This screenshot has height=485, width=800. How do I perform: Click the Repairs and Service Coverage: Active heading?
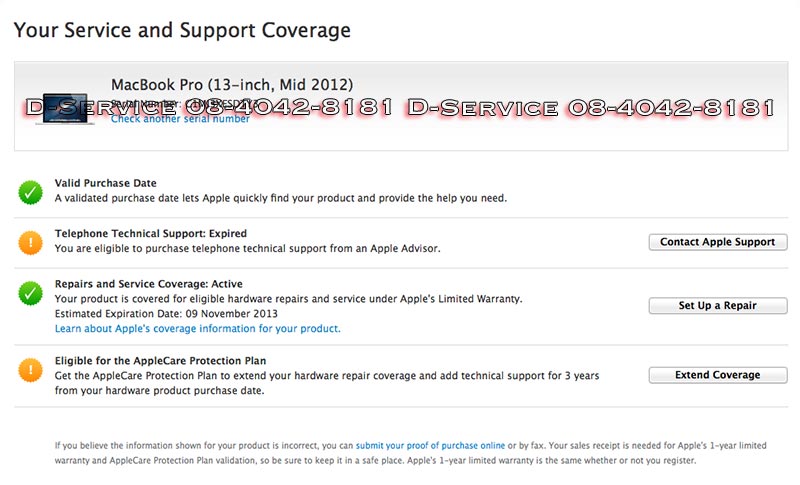click(148, 284)
